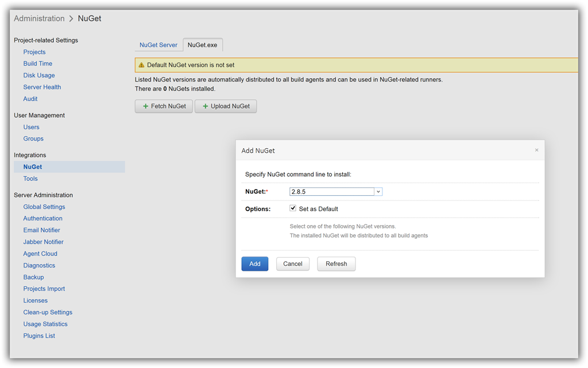Click the 'Select one of the following NuGet versions.' hint
The width and height of the screenshot is (588, 368).
coord(343,226)
